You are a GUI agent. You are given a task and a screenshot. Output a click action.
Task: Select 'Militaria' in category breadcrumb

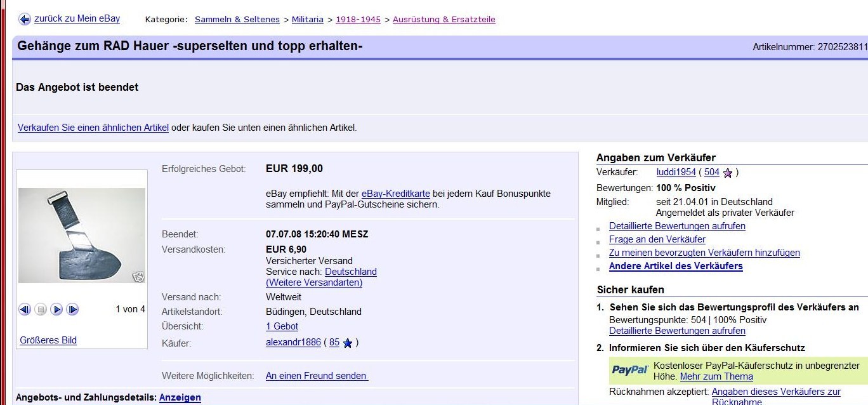[x=308, y=20]
